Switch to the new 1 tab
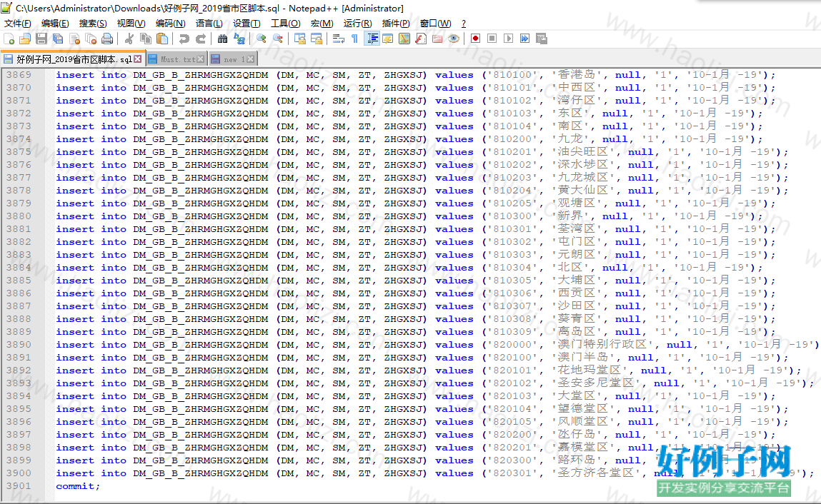Viewport: 821px width, 504px height. pos(234,59)
